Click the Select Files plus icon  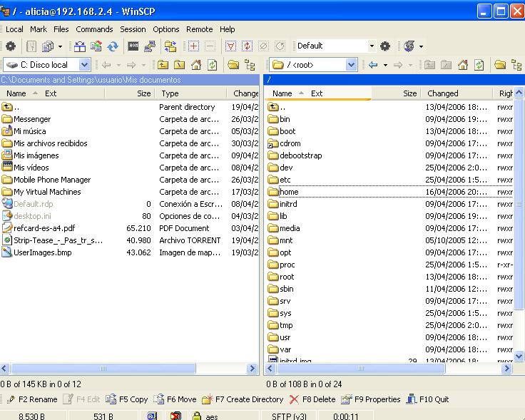[193, 46]
